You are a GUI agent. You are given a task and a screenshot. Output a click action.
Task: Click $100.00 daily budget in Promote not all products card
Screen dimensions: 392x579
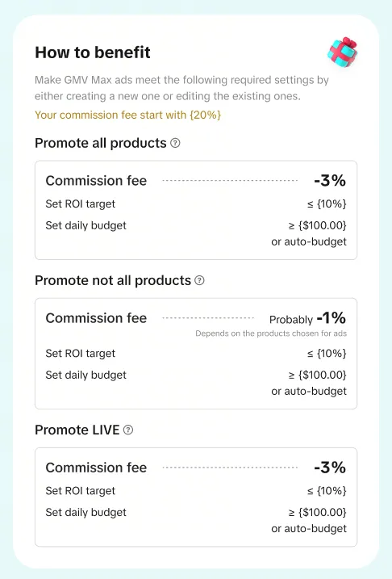pyautogui.click(x=318, y=375)
